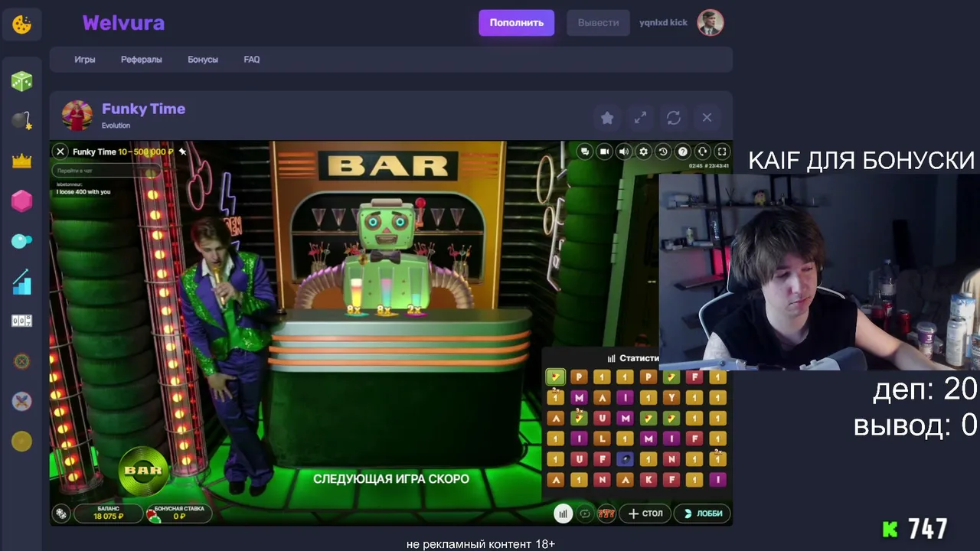Open the slot counter sidebar icon
Viewport: 980px width, 551px height.
(x=21, y=321)
